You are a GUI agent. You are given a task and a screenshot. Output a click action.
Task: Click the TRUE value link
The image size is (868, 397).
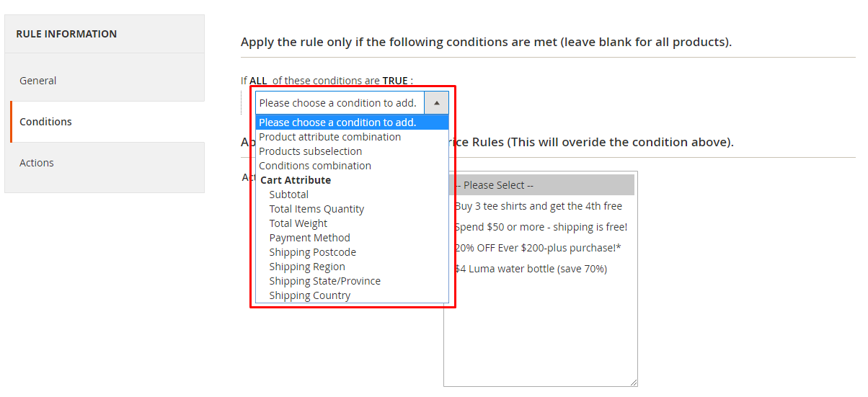coord(394,81)
